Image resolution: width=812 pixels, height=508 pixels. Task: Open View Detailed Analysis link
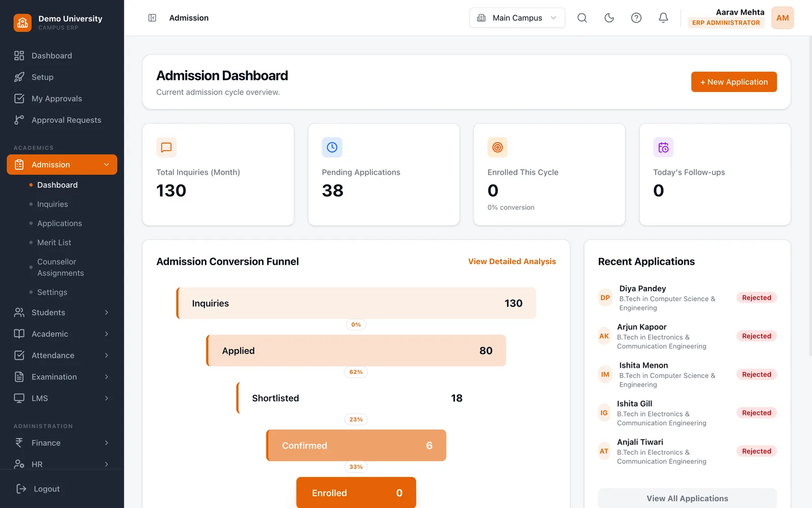[x=512, y=261]
